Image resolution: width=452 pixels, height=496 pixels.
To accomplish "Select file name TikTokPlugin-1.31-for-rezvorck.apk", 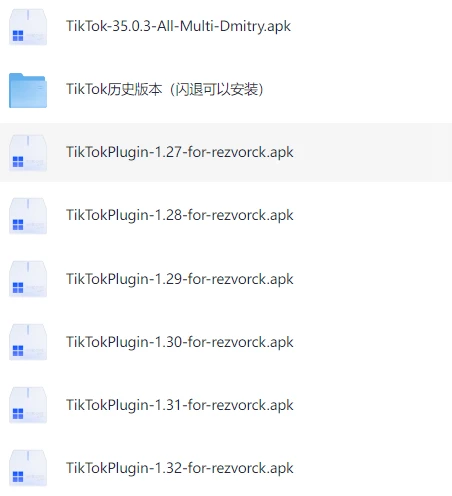I will coord(180,405).
